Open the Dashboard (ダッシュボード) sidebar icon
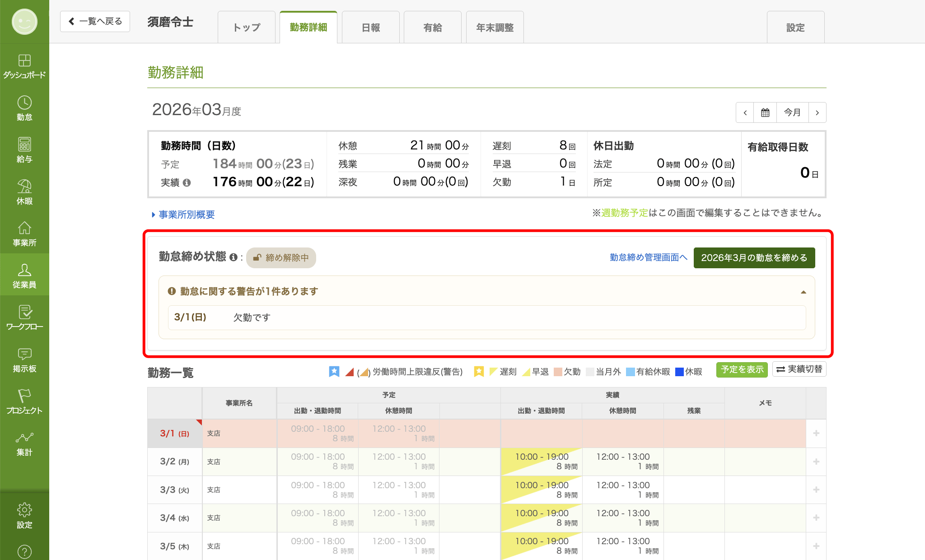 click(x=24, y=66)
